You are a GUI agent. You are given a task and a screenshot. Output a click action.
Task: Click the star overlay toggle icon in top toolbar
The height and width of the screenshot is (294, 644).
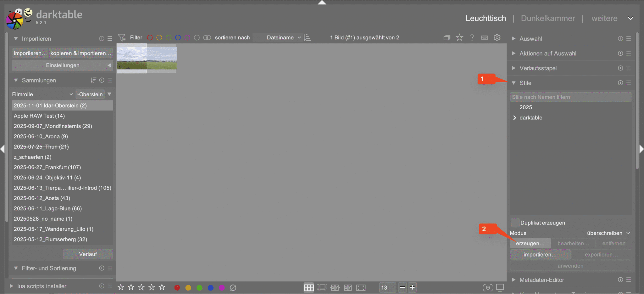(x=459, y=38)
